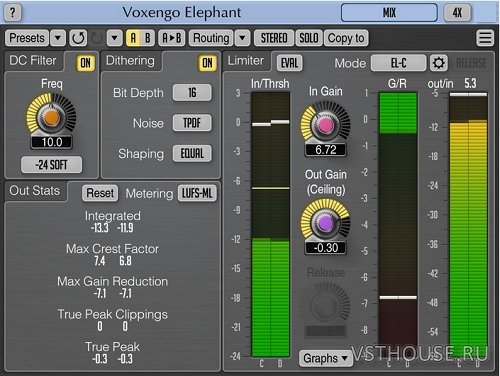Click the out/in value 5.3

tap(470, 83)
